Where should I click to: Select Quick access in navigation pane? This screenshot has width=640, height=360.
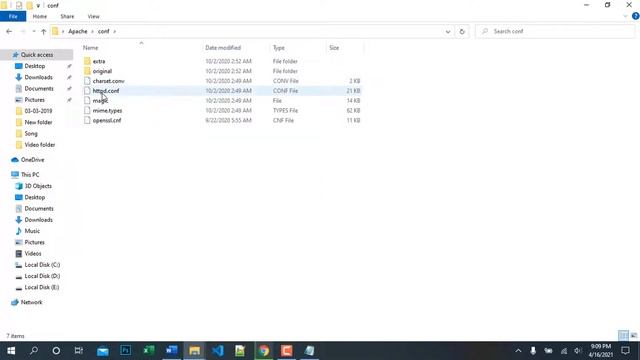click(x=37, y=55)
